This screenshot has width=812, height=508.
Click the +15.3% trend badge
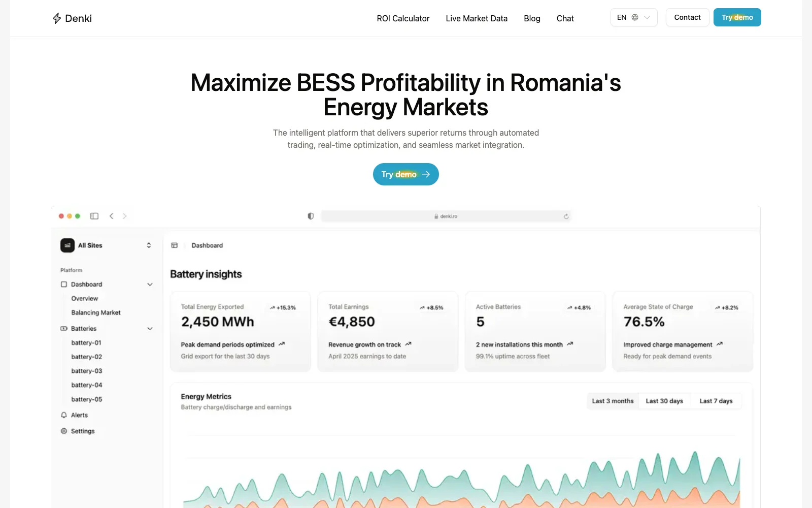[x=283, y=307]
